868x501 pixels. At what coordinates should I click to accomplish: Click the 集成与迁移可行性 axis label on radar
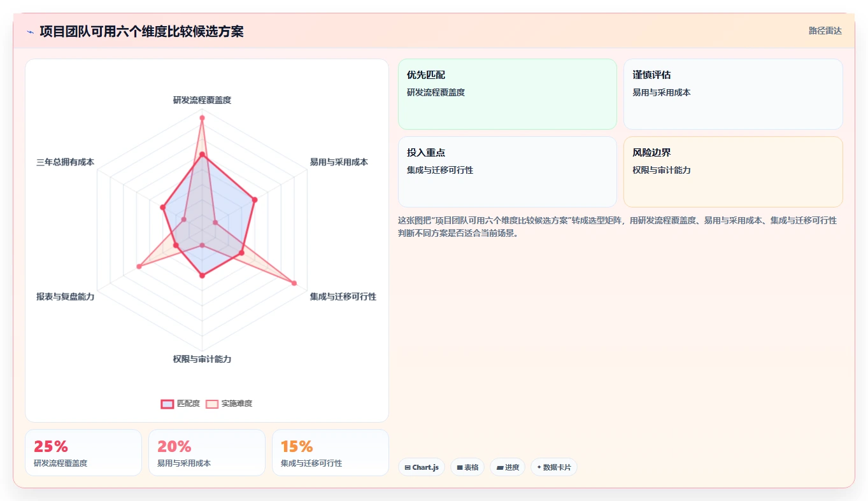click(343, 297)
